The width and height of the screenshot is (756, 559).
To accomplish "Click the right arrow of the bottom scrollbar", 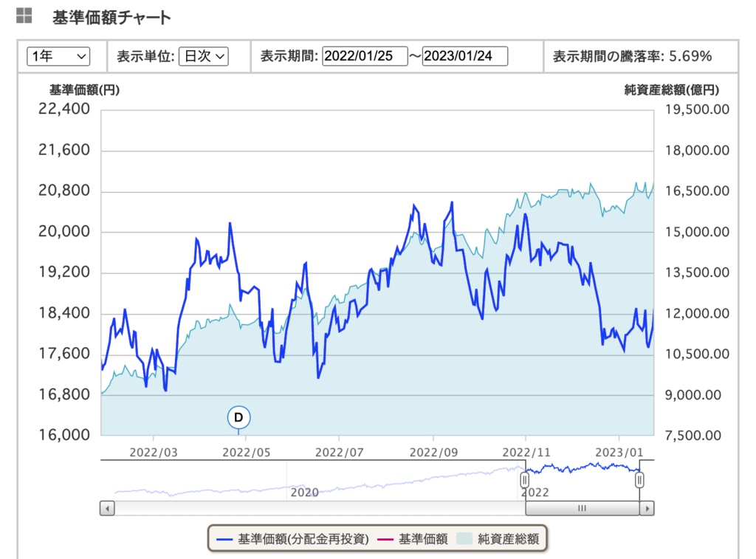I will click(x=647, y=508).
